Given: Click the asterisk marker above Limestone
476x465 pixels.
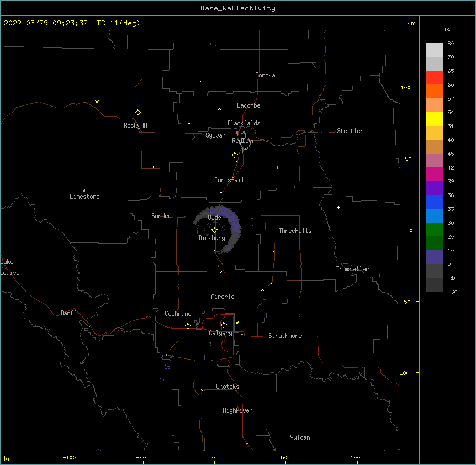Looking at the screenshot, I should 84,191.
